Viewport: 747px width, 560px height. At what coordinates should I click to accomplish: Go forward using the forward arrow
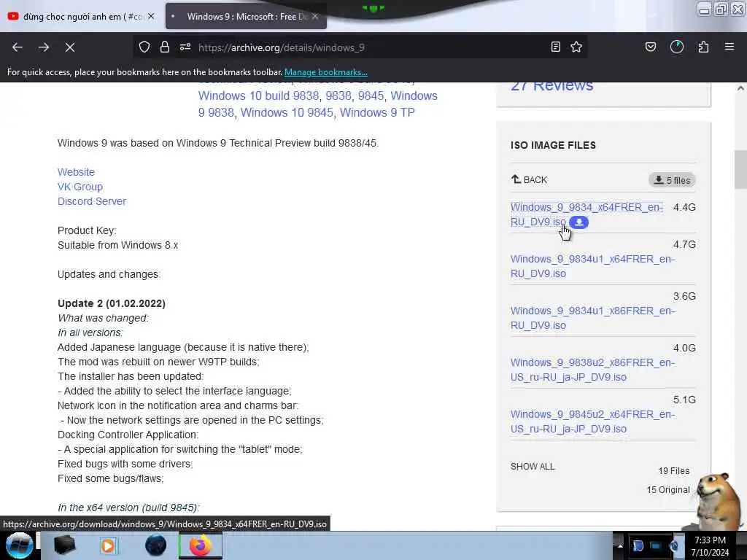pos(44,47)
